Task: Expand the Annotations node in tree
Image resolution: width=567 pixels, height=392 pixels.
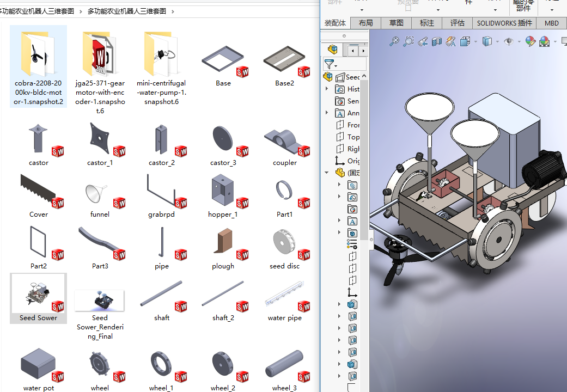Action: click(x=327, y=113)
